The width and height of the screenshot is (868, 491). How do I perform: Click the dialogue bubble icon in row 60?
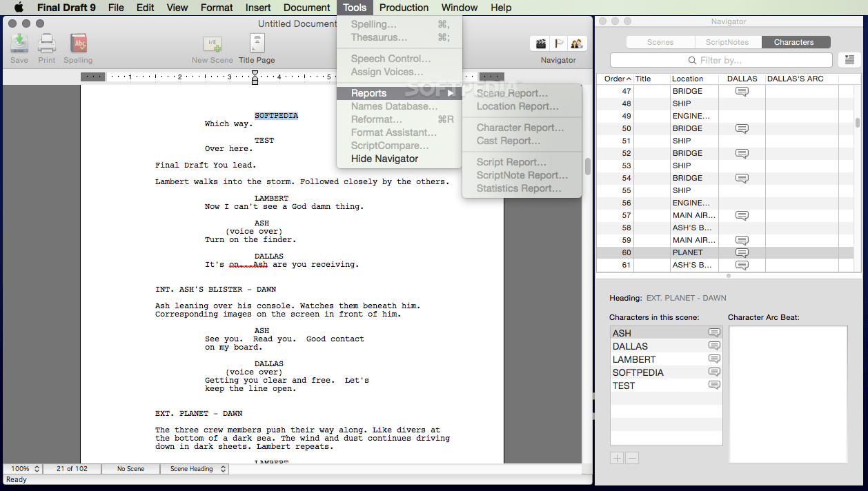tap(742, 252)
